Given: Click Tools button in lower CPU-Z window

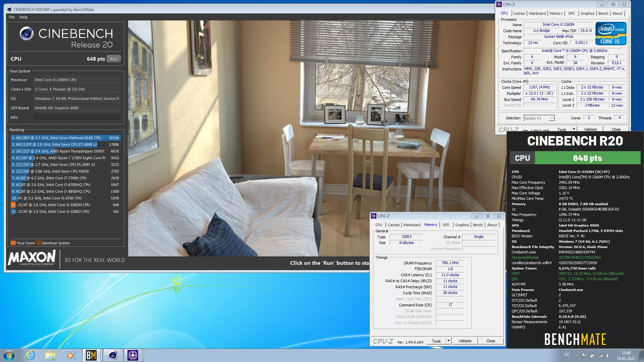Looking at the screenshot, I should [436, 341].
